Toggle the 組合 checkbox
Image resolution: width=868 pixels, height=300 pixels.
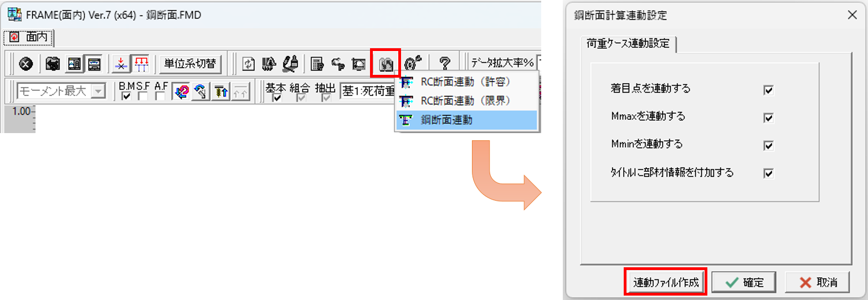[x=301, y=98]
